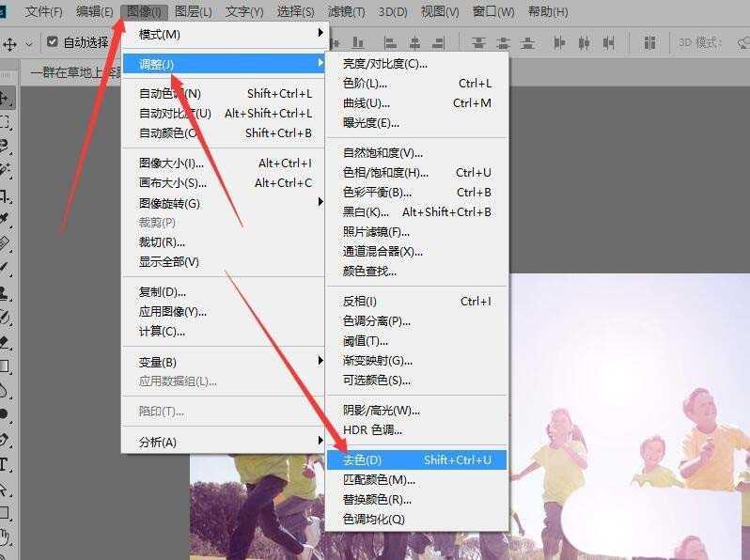The image size is (750, 560).
Task: Toggle the 自动选择 checkbox
Action: [53, 41]
